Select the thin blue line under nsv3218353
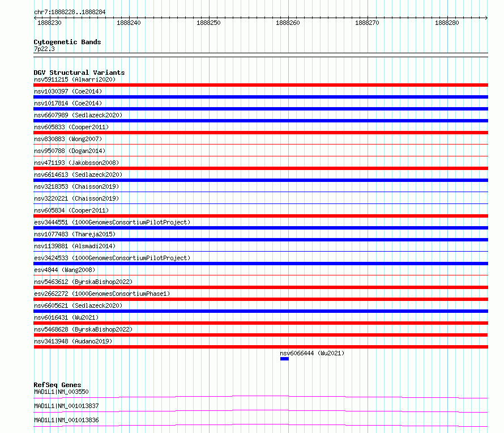The width and height of the screenshot is (504, 433). point(260,192)
